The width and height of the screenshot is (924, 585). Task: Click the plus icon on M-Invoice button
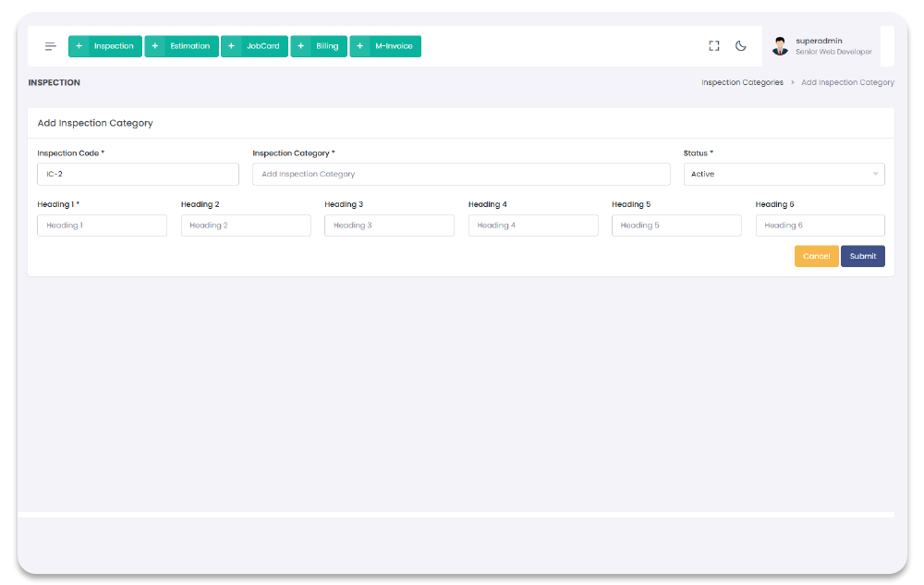(x=360, y=46)
